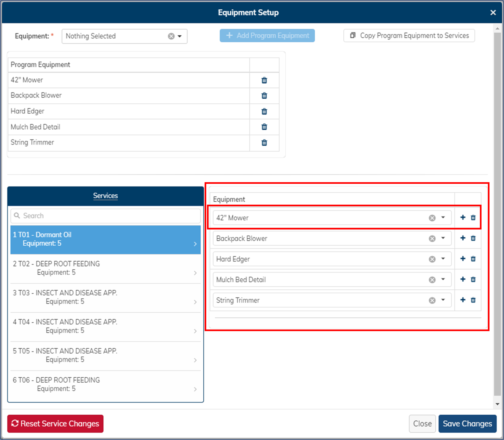The image size is (504, 440).
Task: Open the String Trimmer dropdown in equipment panel
Action: [443, 300]
